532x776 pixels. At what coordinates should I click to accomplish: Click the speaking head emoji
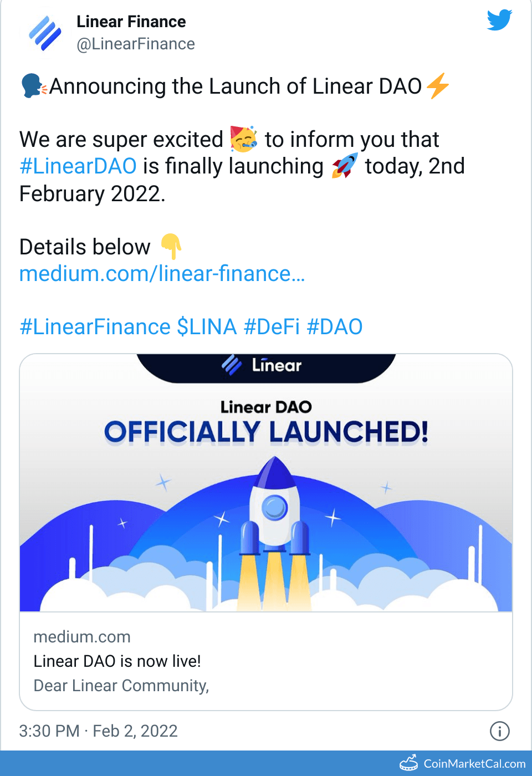33,86
